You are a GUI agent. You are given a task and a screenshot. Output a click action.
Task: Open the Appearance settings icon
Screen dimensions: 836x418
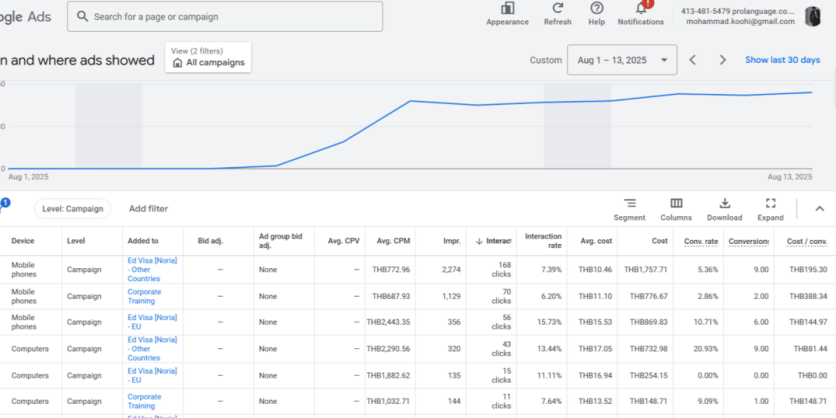(507, 9)
